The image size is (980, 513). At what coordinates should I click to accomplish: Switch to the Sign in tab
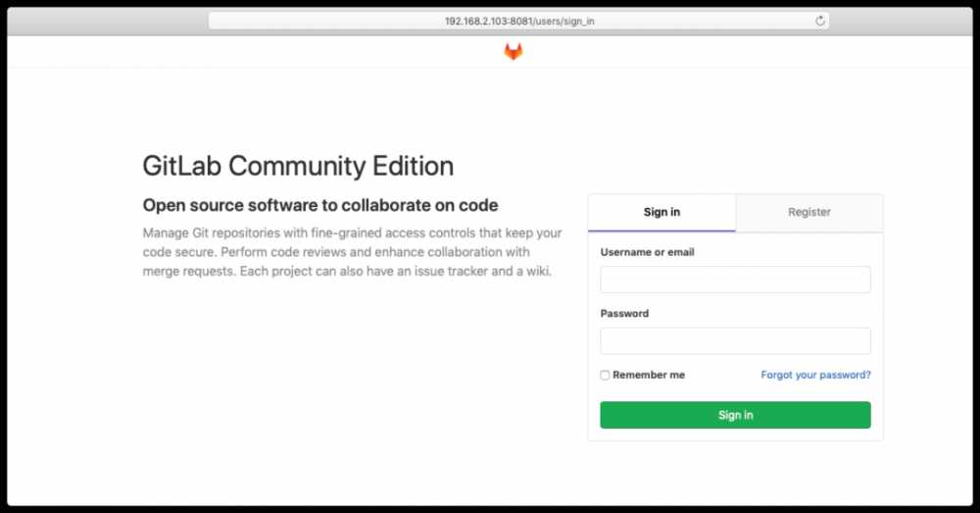(661, 212)
